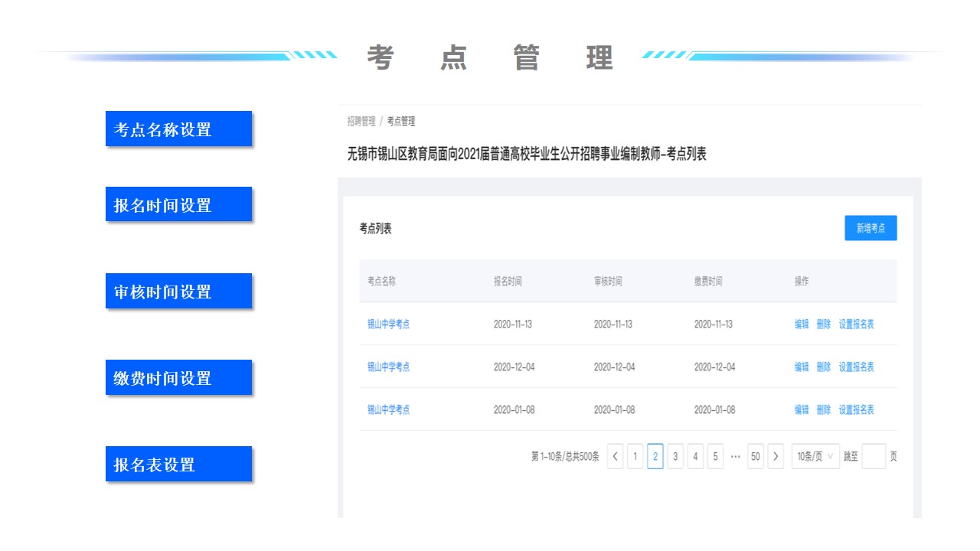Go to next page using right arrow
The height and width of the screenshot is (551, 980).
[776, 456]
